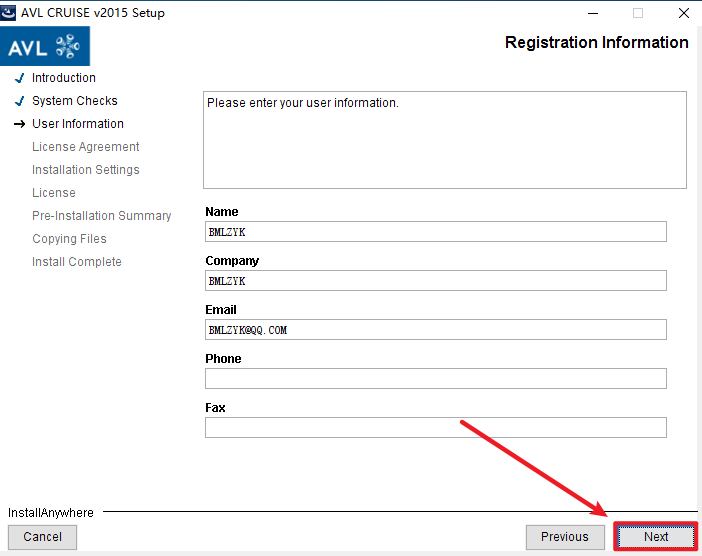
Task: Click the AVL logo banner
Action: pos(46,46)
